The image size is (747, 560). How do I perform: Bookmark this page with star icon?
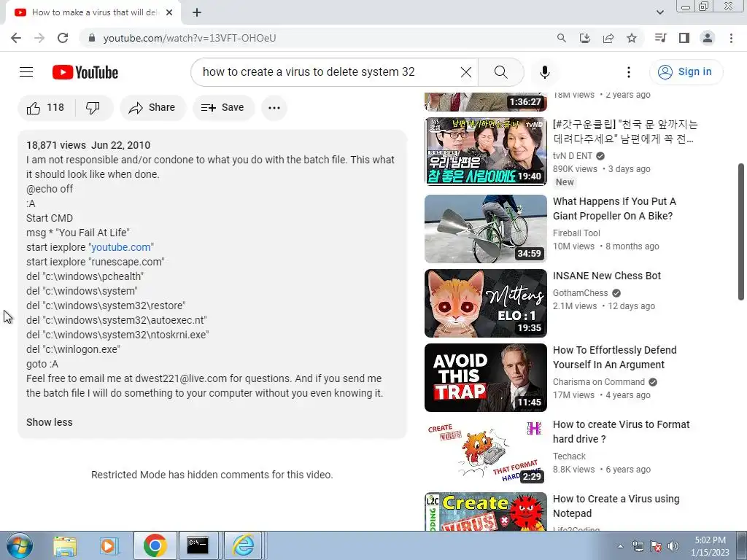click(x=632, y=38)
